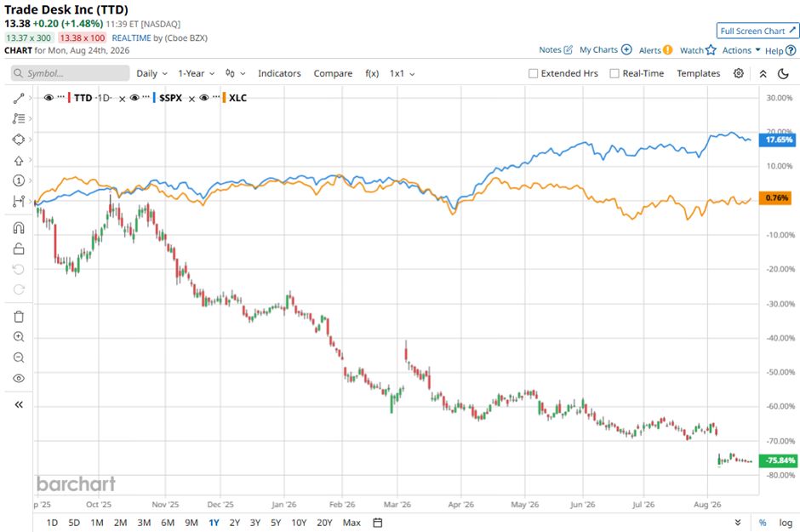Screen dimensions: 800x532
Task: Add chart via My Charts plus icon
Action: tap(626, 49)
